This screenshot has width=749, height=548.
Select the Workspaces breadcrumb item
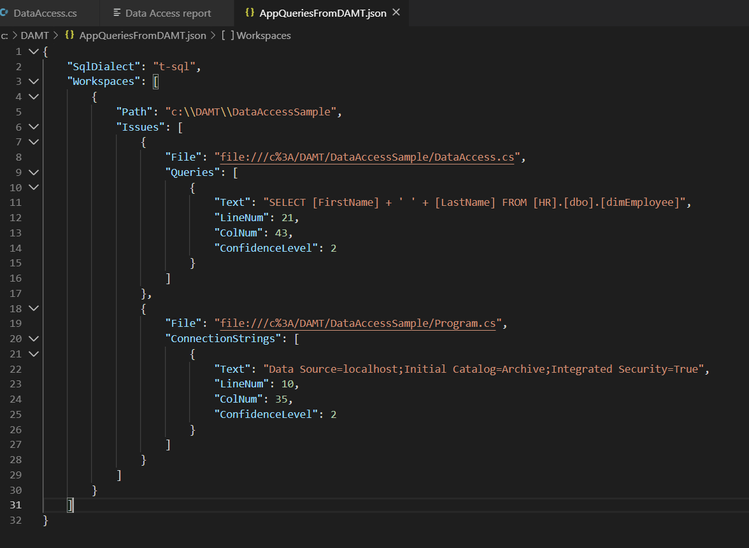[x=264, y=35]
